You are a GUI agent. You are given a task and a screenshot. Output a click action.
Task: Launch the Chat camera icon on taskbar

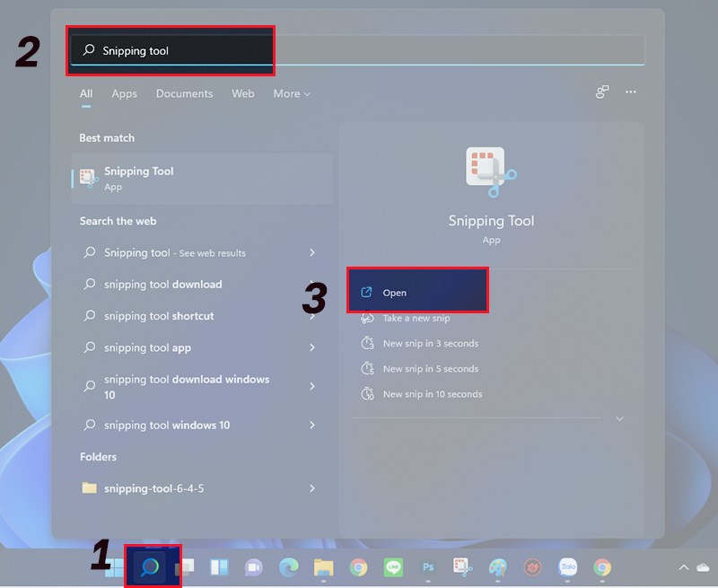253,568
